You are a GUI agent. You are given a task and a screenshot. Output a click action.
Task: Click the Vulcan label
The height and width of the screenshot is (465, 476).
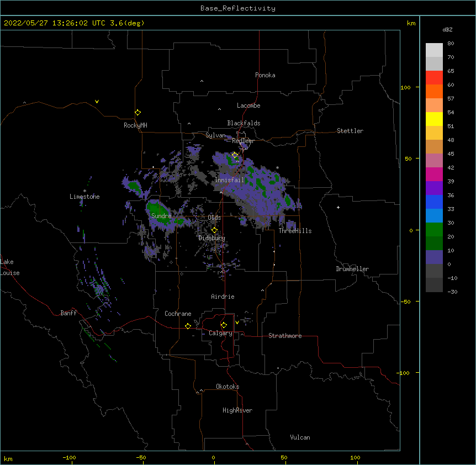coord(300,437)
